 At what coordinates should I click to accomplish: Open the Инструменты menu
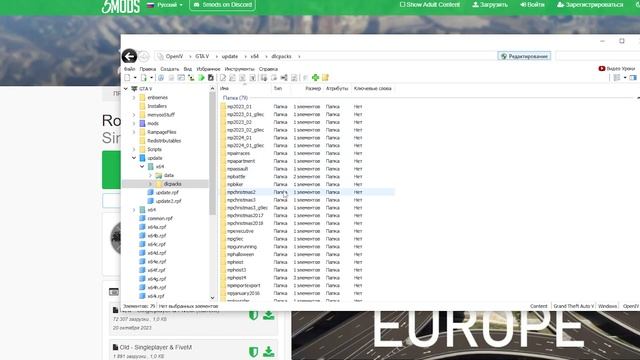point(239,69)
